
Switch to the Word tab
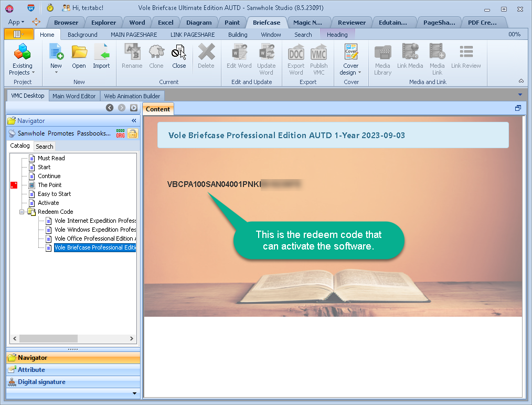coord(137,23)
